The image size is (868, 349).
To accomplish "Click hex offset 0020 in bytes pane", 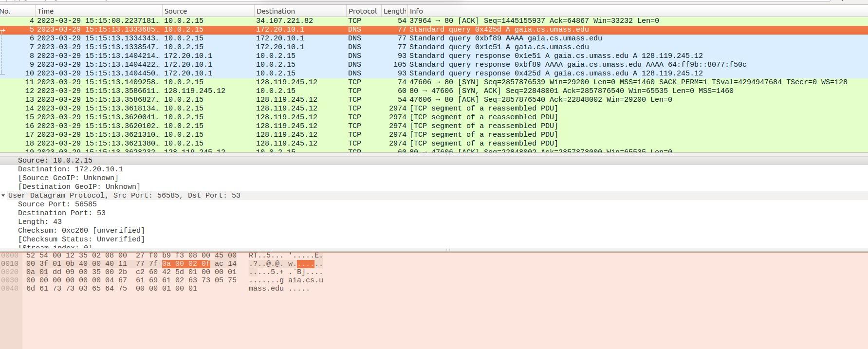I will point(10,272).
